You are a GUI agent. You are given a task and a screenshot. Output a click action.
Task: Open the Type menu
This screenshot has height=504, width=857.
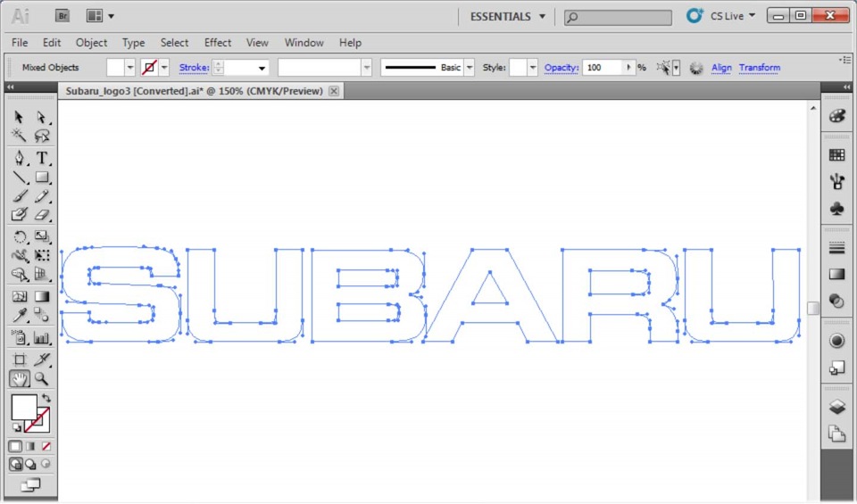133,43
